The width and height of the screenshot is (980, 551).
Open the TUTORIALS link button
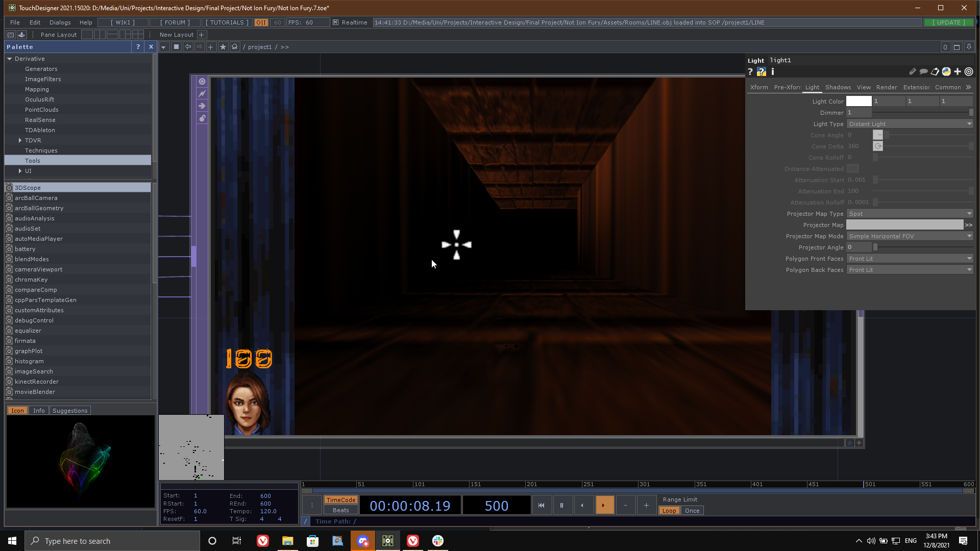click(227, 22)
